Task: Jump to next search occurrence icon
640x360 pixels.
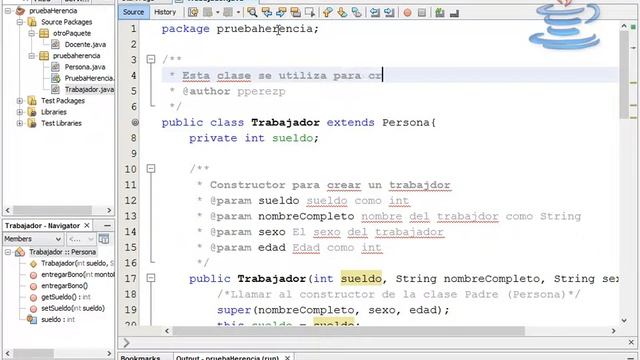Action: click(281, 12)
